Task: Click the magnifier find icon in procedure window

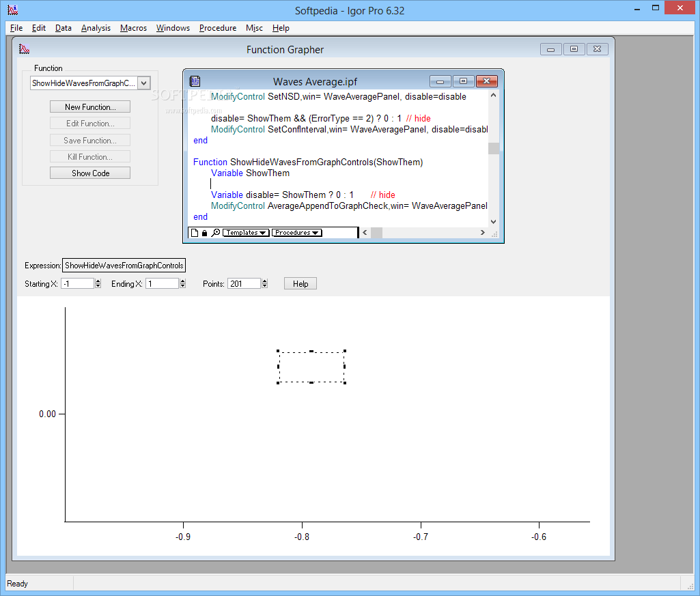Action: pyautogui.click(x=216, y=233)
